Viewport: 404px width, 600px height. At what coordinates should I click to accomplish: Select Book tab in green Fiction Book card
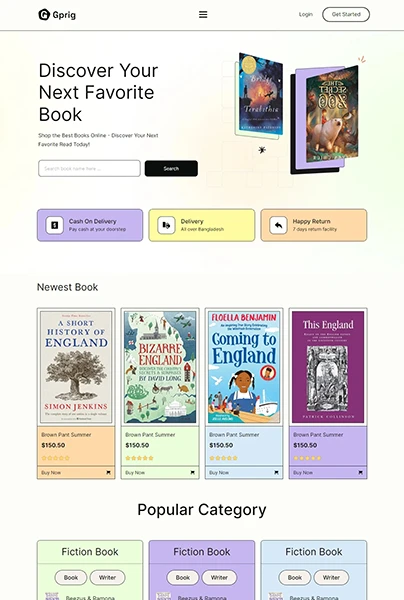pyautogui.click(x=71, y=577)
